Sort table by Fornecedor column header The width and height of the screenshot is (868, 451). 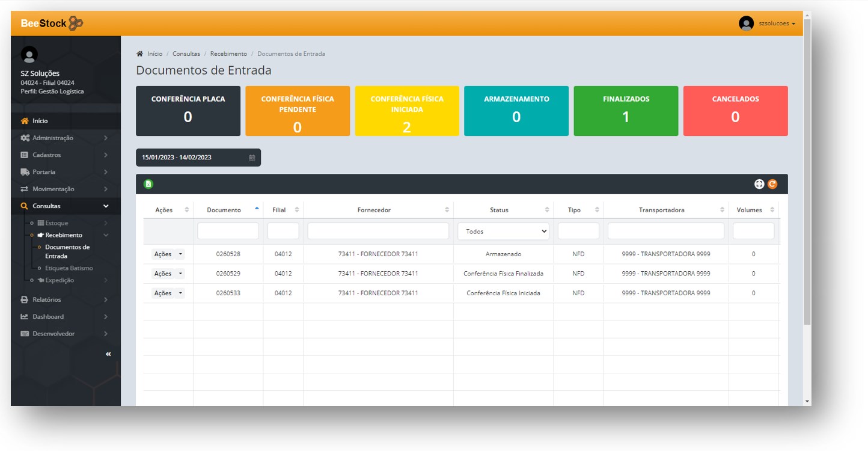378,210
